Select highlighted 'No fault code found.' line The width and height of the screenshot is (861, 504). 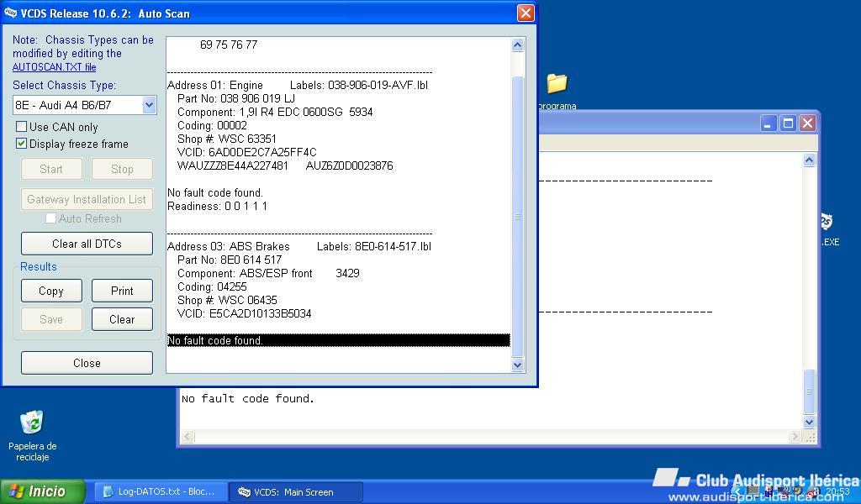coord(339,340)
